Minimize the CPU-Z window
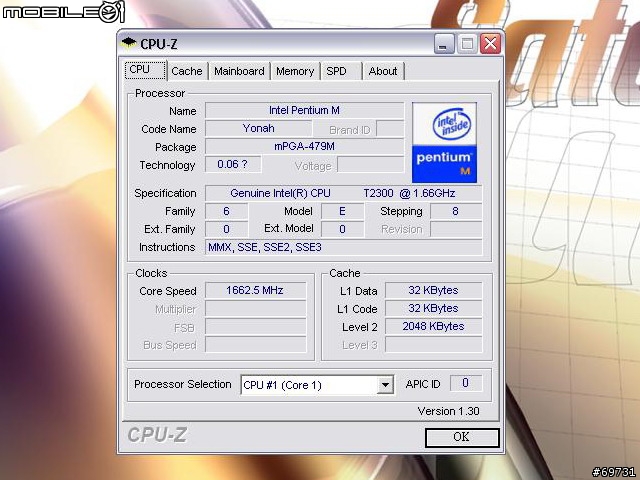This screenshot has height=480, width=640. (444, 44)
